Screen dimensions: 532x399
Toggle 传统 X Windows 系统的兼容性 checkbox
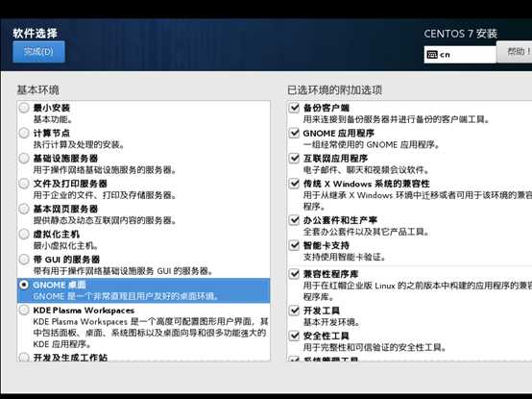(x=294, y=184)
